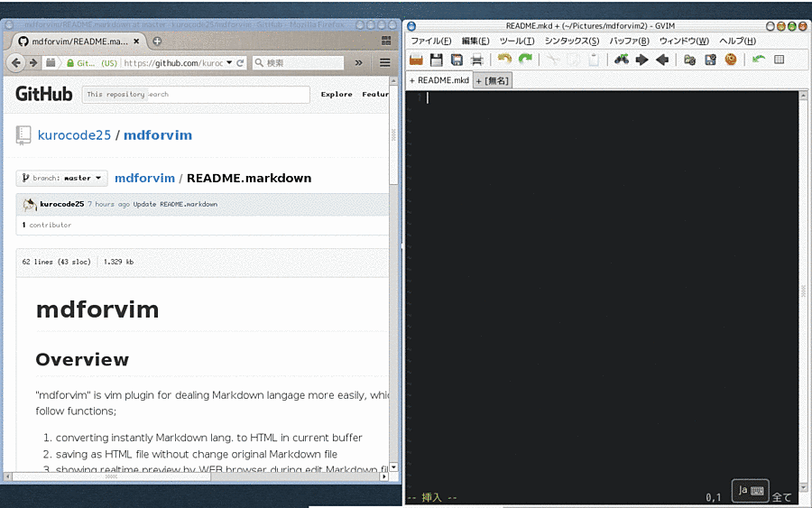Viewport: 812px width, 508px height.
Task: Open the バッファ(B) menu in GVIM
Action: (x=629, y=41)
